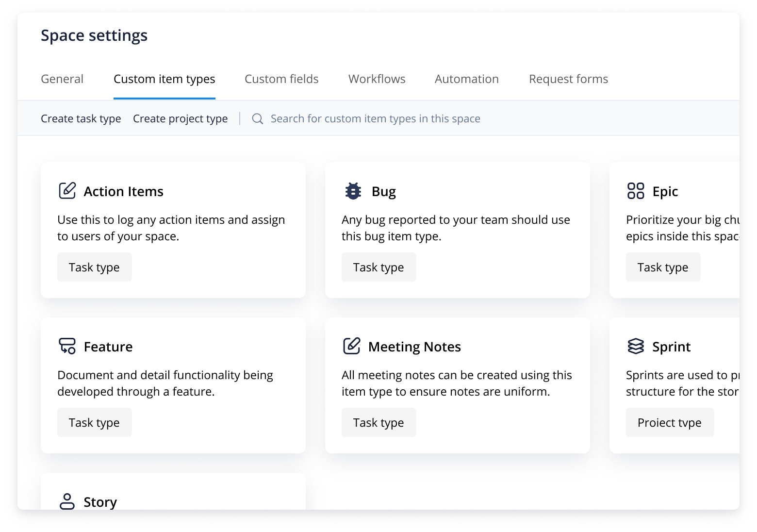Switch to the Request forms tab
The width and height of the screenshot is (757, 532).
(568, 79)
